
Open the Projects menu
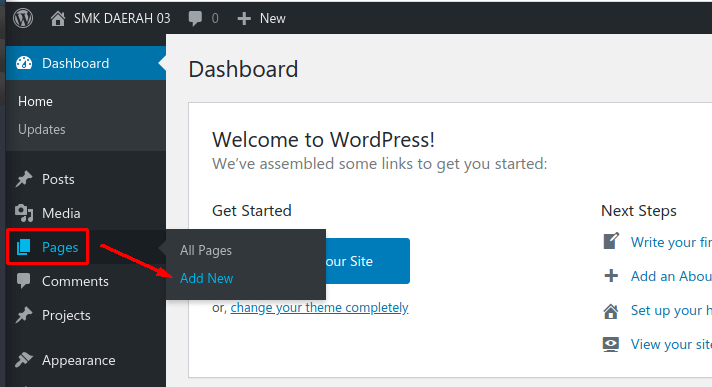click(x=66, y=316)
